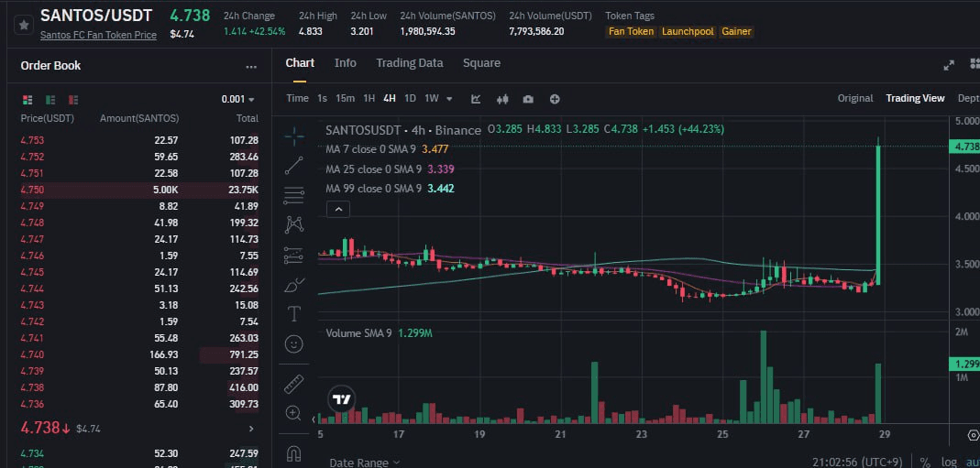This screenshot has height=468, width=980.
Task: Select the Fibonacci horizontal lines tool
Action: click(x=293, y=195)
